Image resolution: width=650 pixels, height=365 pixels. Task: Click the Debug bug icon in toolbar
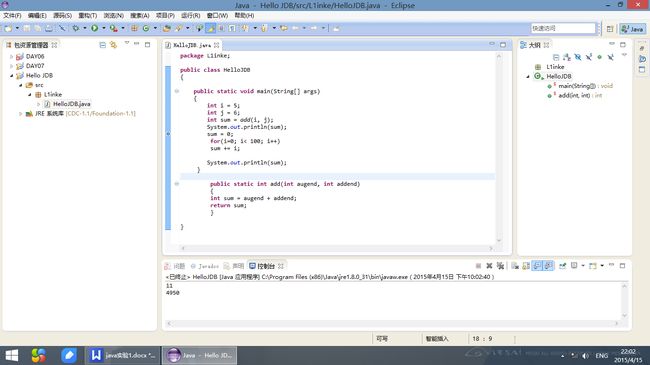click(75, 28)
